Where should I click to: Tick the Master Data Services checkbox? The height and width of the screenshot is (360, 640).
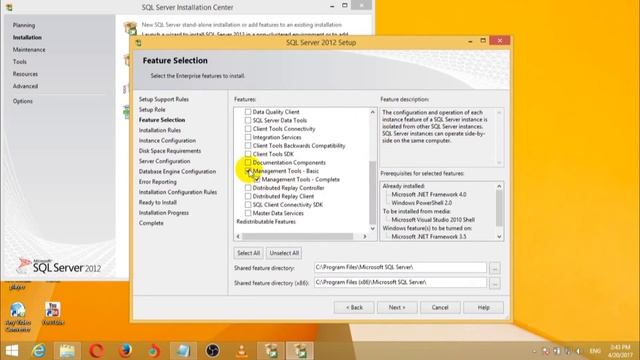click(x=248, y=213)
